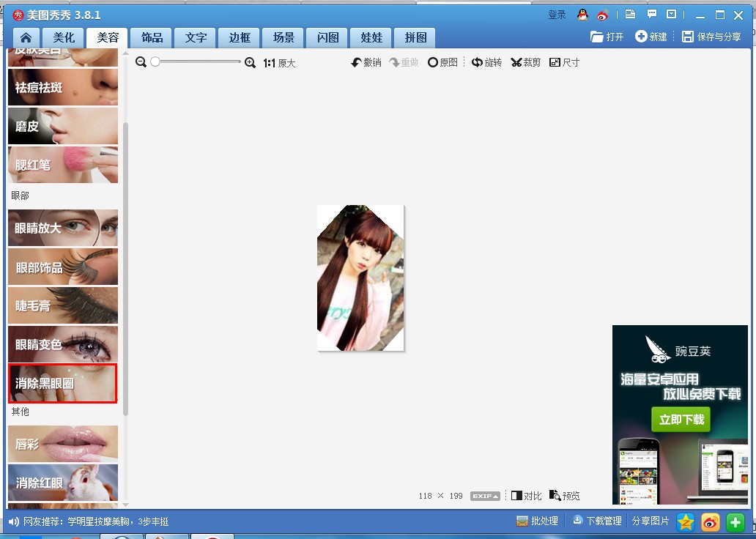The image size is (756, 539).
Task: Click the zoom in magnifier icon
Action: (x=250, y=63)
